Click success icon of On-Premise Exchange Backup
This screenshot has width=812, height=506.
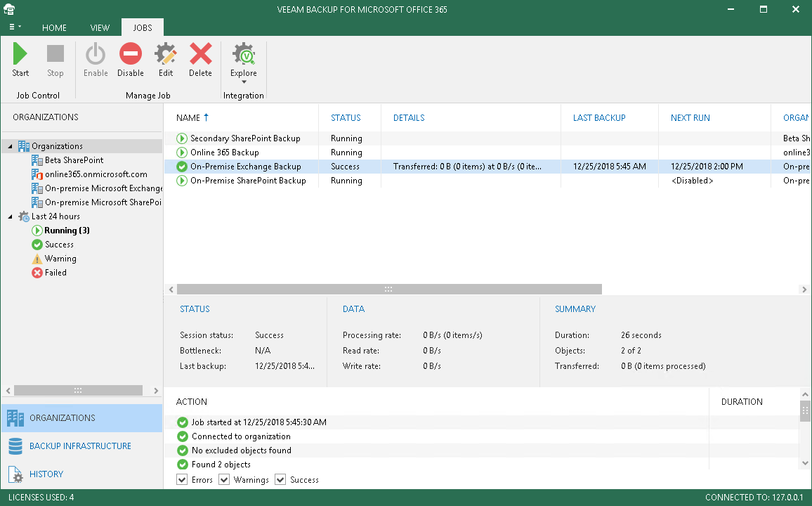182,167
